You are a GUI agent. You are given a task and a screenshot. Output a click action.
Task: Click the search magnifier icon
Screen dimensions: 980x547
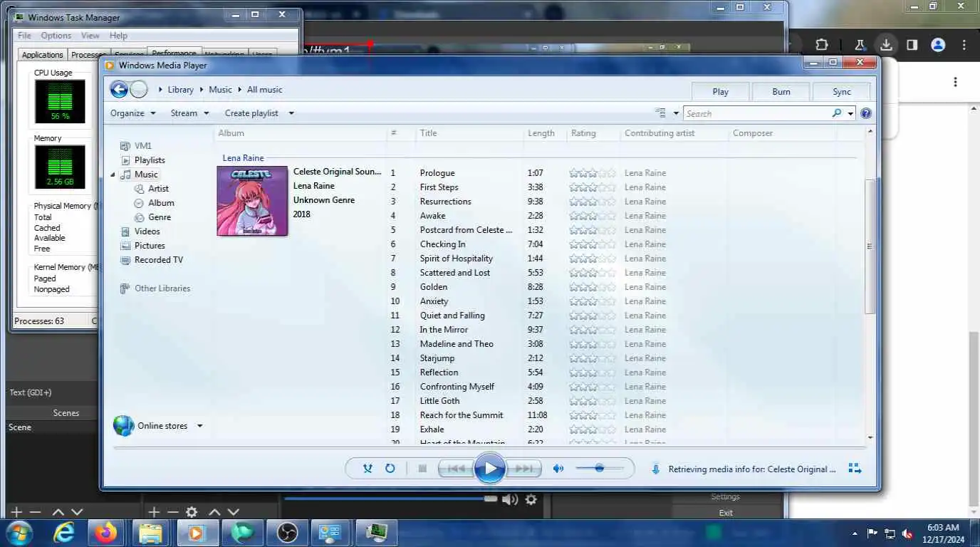click(837, 113)
